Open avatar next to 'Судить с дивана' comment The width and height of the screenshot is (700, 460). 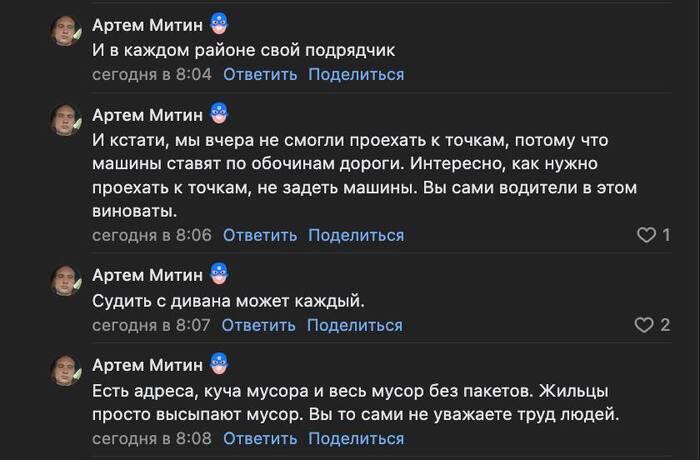(67, 286)
